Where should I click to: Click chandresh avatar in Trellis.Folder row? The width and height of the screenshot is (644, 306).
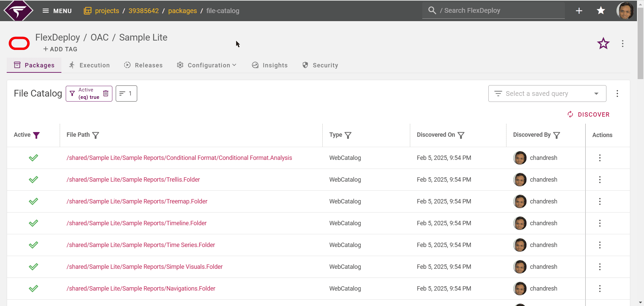coord(520,180)
